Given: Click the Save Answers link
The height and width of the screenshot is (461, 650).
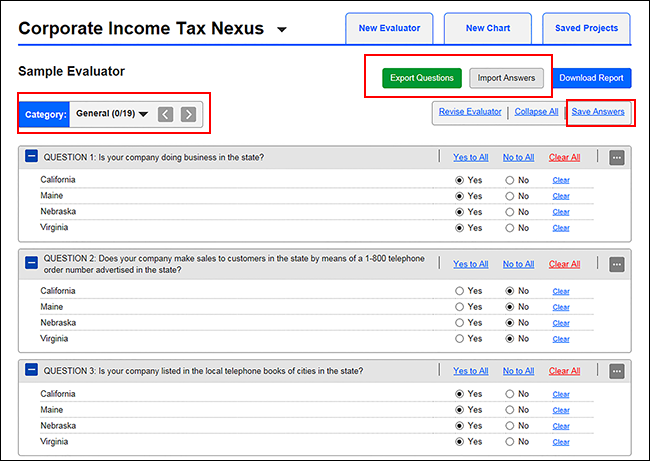Looking at the screenshot, I should (x=598, y=112).
